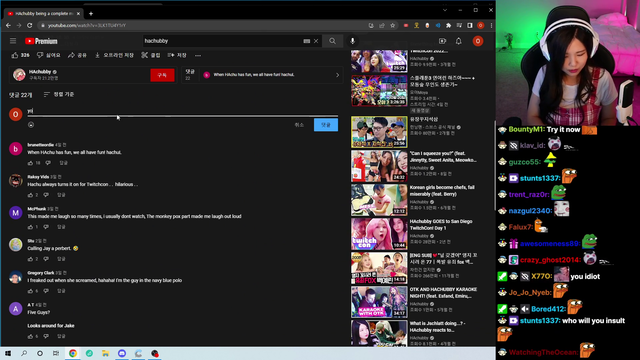The image size is (640, 360).
Task: Open HAchubby GOES to San Diego thumbnail
Action: coord(379,234)
